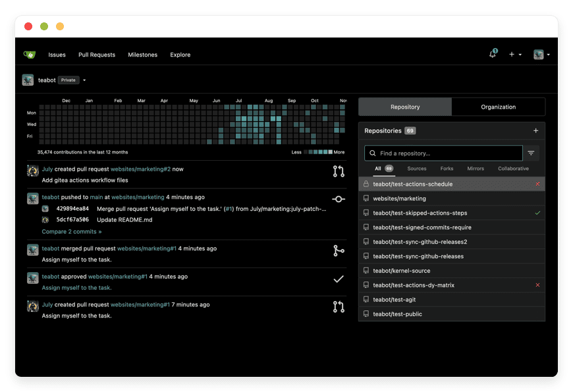Expand the teabot context switcher dropdown
This screenshot has width=573, height=392.
(84, 80)
